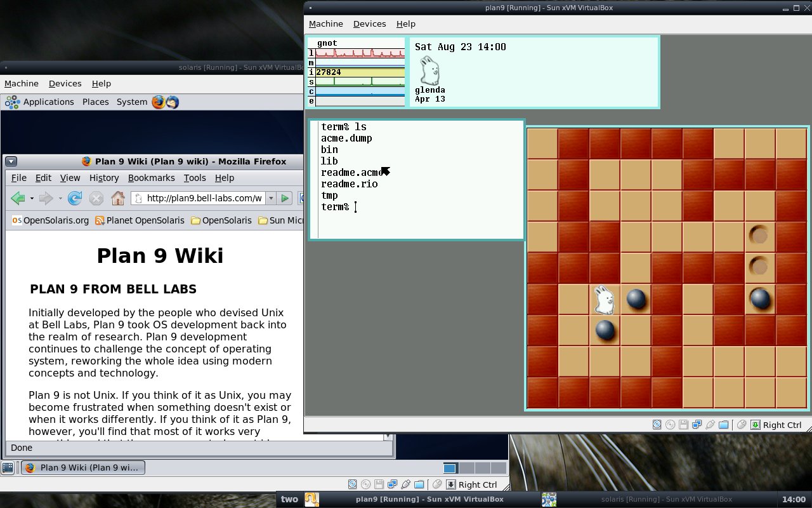
Task: Click network icon in solaris VM status bar
Action: pos(392,485)
